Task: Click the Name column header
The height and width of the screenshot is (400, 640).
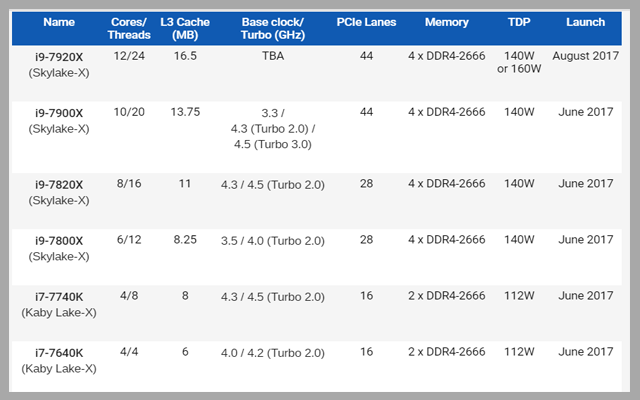Action: pos(58,21)
